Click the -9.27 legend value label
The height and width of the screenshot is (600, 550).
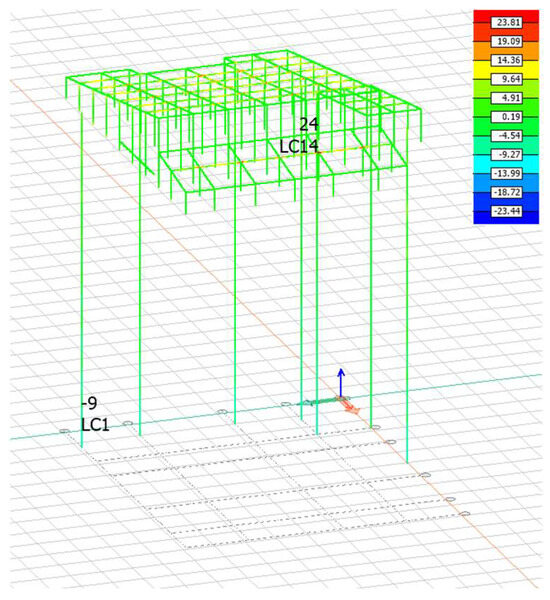(507, 155)
